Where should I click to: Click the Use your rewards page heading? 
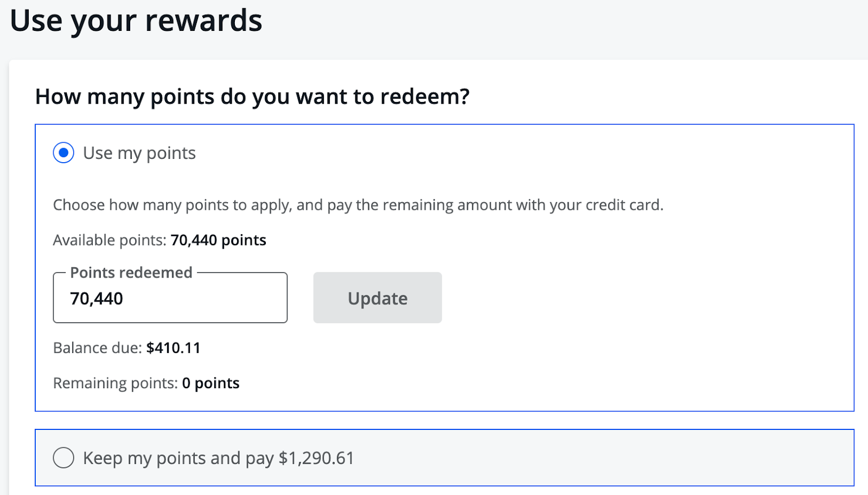[x=136, y=21]
